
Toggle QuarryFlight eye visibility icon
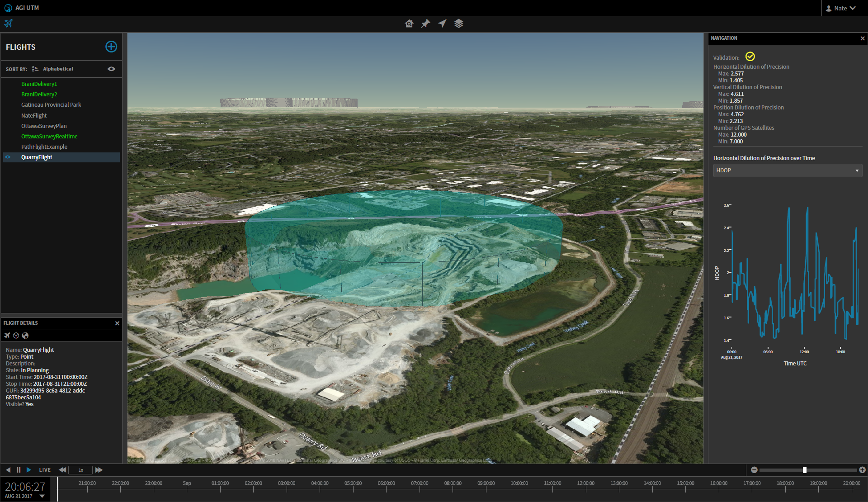click(x=8, y=157)
